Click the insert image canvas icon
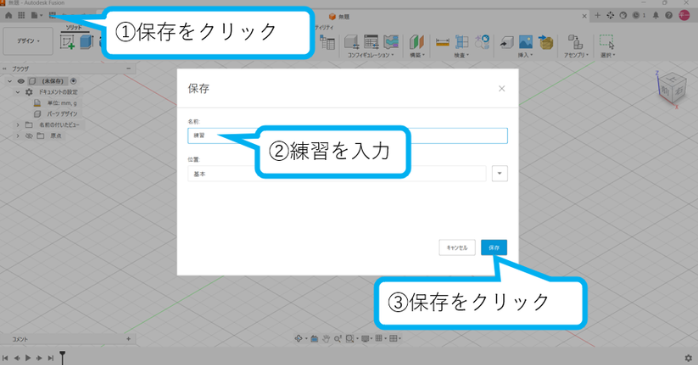The width and height of the screenshot is (698, 365). point(526,42)
